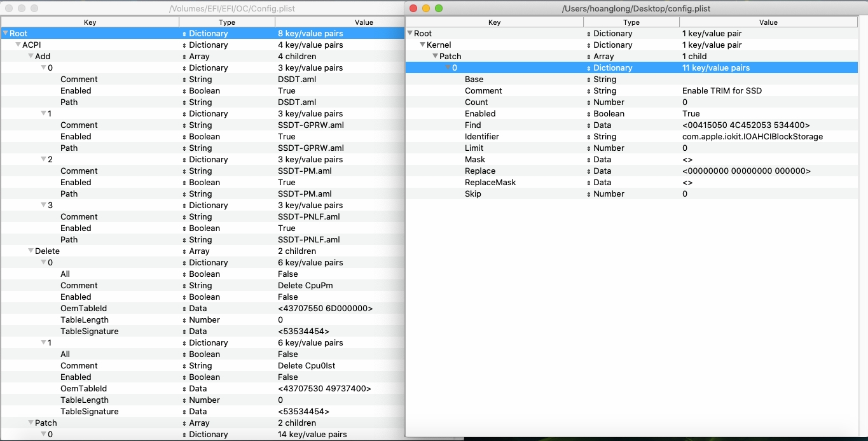Open the type popup for the ReplaceMask row

tap(589, 183)
